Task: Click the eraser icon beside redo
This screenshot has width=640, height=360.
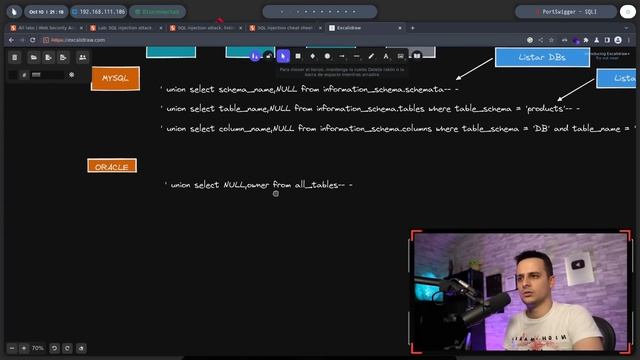Action: [x=81, y=348]
